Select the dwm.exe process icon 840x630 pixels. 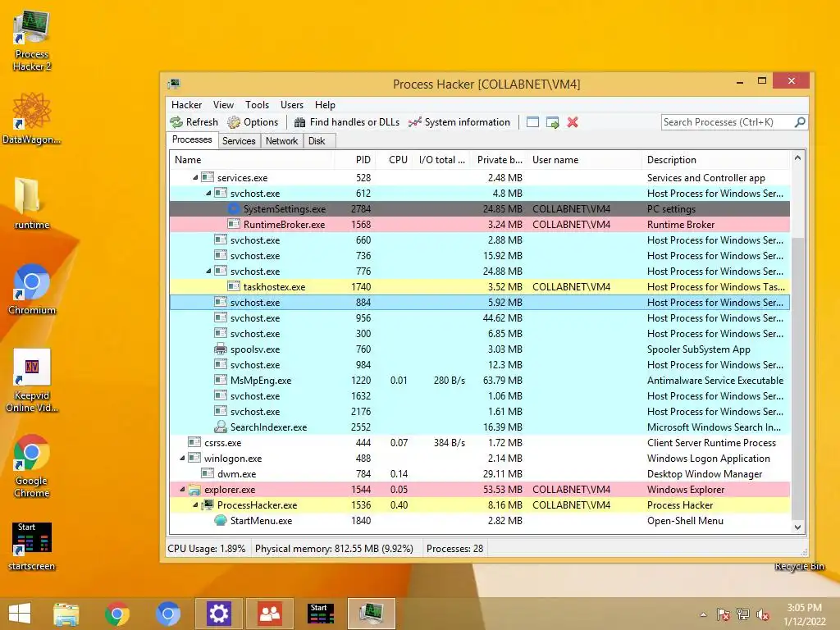pyautogui.click(x=208, y=473)
